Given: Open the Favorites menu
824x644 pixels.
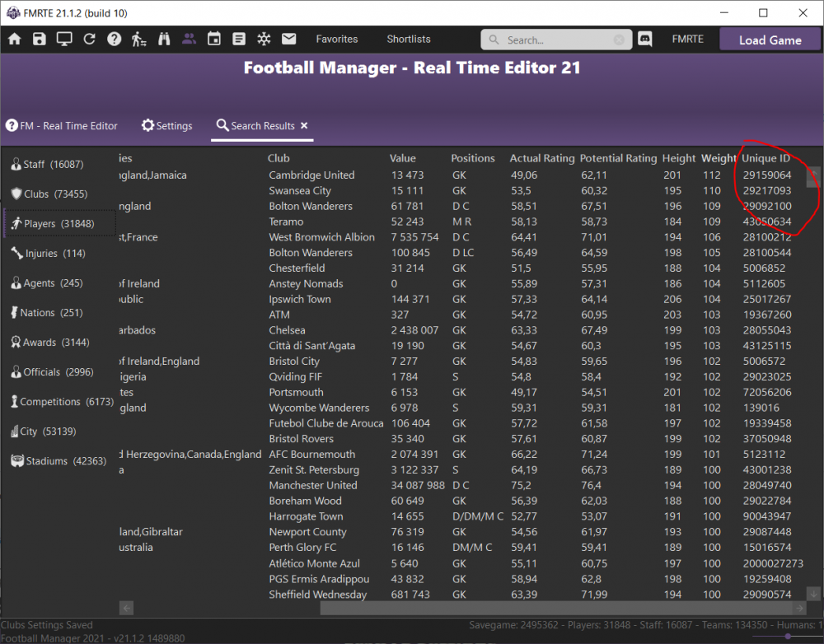Looking at the screenshot, I should pos(337,39).
